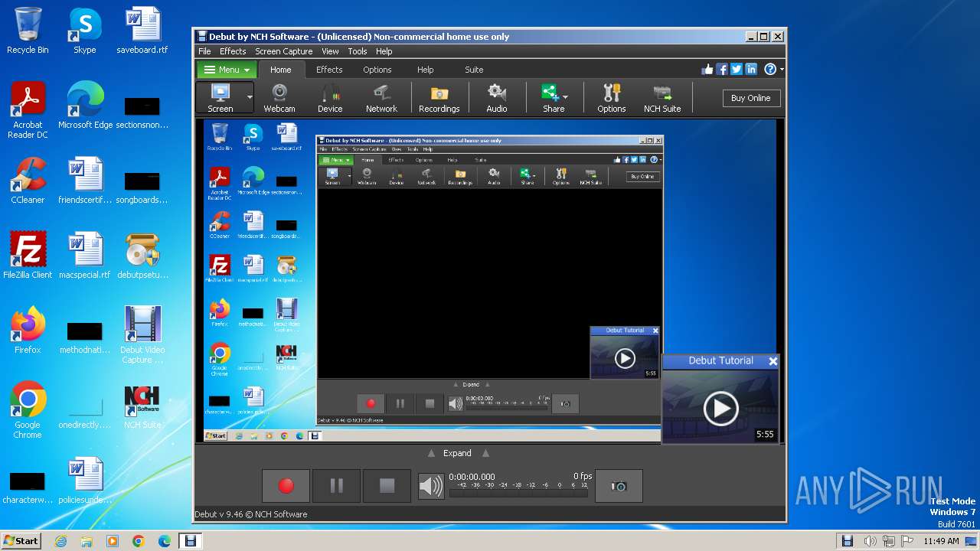This screenshot has width=980, height=551.
Task: Open Debut Video Capture desktop shortcut
Action: [142, 335]
